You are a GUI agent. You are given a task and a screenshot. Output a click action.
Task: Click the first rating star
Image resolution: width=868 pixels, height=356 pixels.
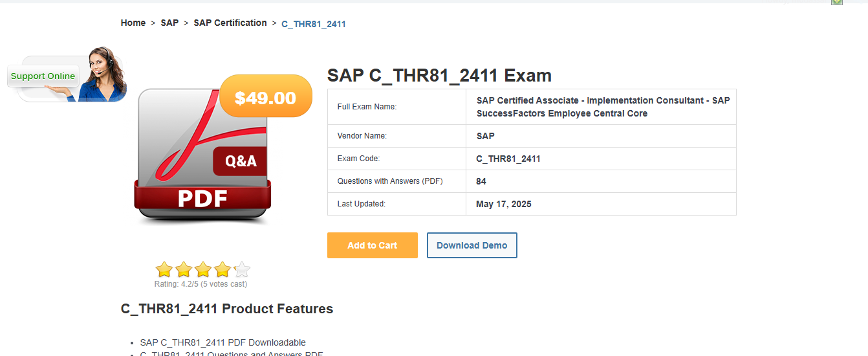[x=164, y=269]
